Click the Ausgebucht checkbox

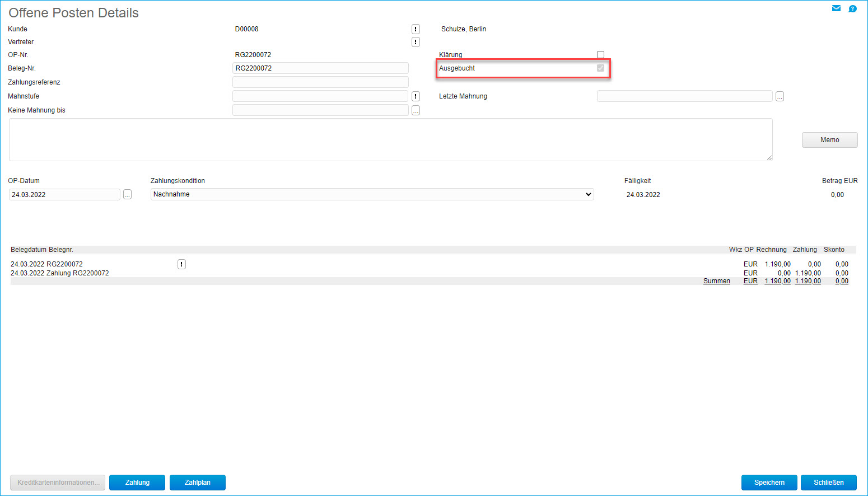click(600, 68)
